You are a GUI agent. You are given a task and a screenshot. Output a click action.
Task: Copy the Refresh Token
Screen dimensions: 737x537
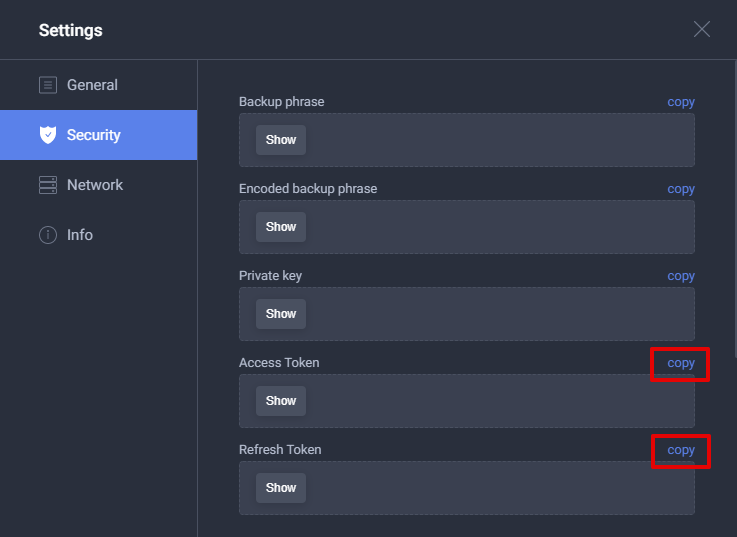[681, 450]
